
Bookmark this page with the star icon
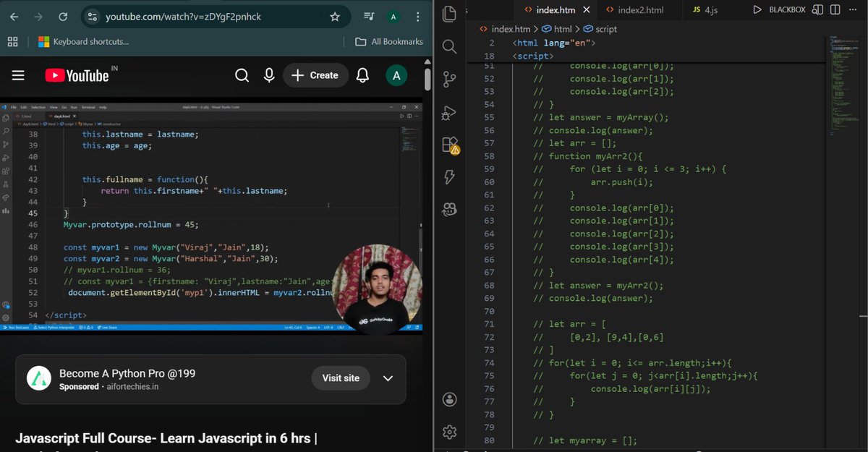(334, 16)
